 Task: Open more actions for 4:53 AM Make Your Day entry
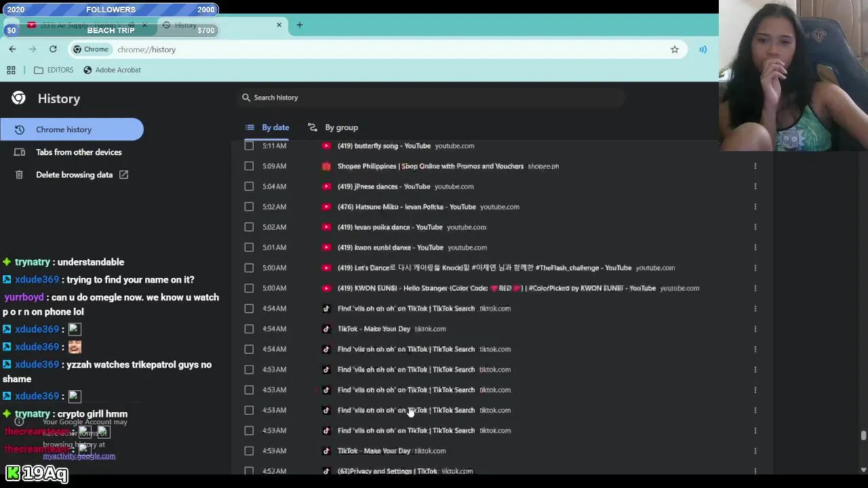pyautogui.click(x=755, y=451)
